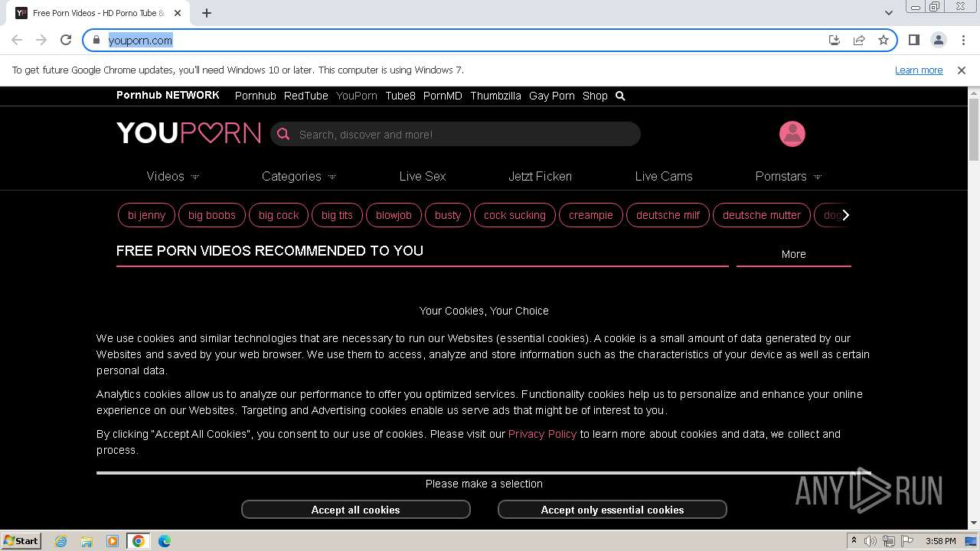This screenshot has width=980, height=551.
Task: Launch Internet Explorer from the taskbar
Action: 61,541
